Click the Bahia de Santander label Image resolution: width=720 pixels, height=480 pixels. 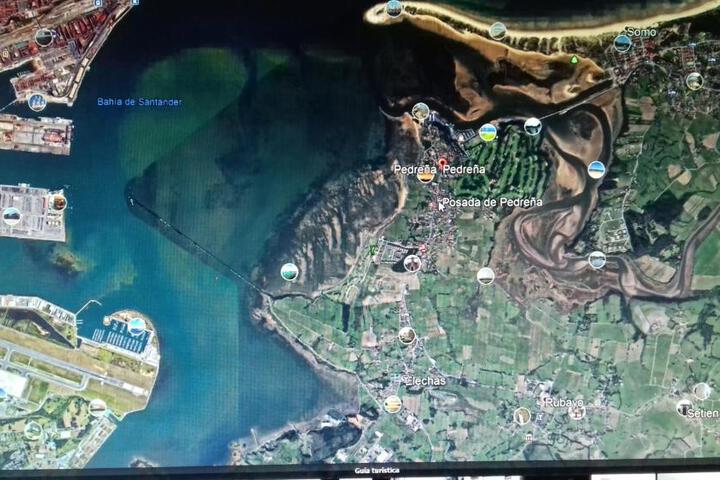tap(139, 102)
